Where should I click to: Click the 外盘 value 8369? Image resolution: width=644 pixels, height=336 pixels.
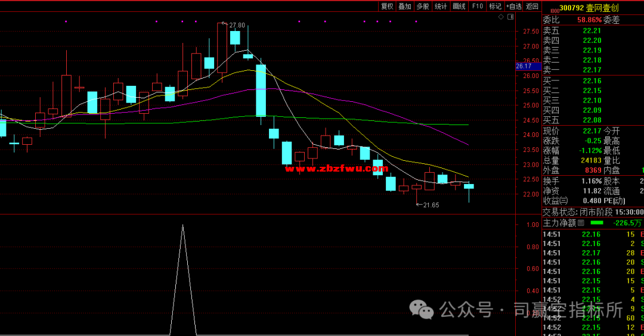593,170
